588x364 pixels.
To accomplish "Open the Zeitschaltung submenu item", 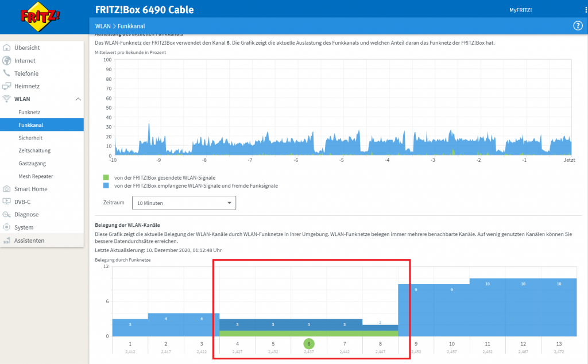I will (x=34, y=150).
